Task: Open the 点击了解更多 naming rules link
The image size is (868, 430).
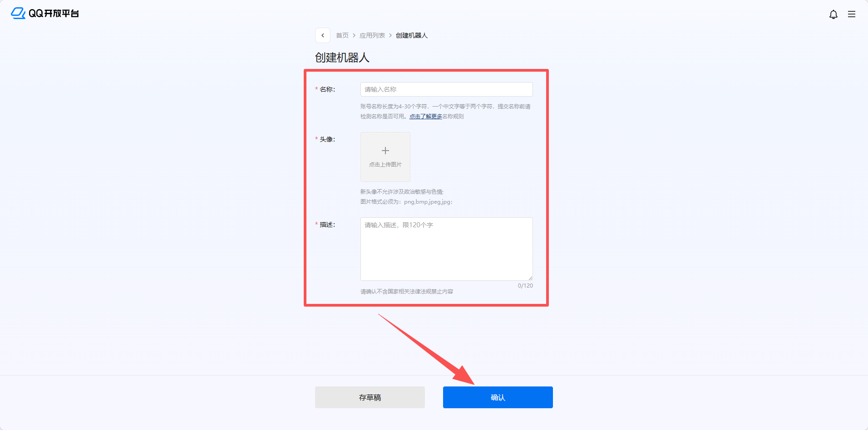Action: coord(426,117)
